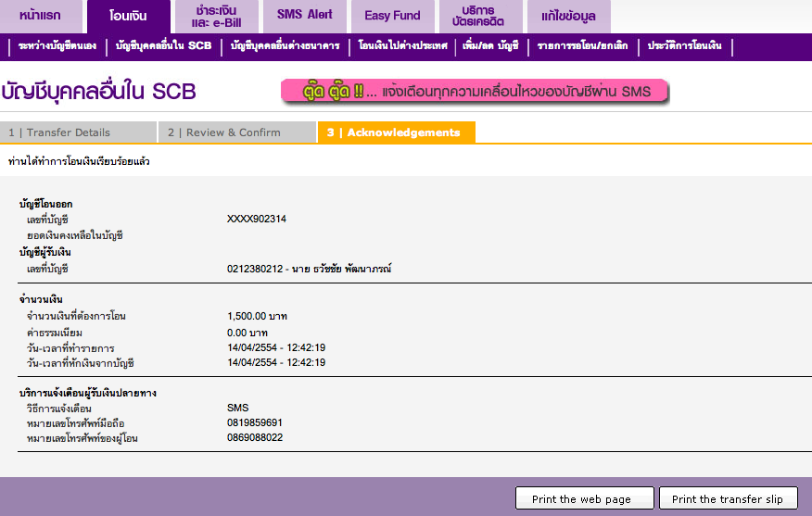Viewport: 812px width, 516px height.
Task: Click the 0.00 บาท fee value
Action: [247, 333]
